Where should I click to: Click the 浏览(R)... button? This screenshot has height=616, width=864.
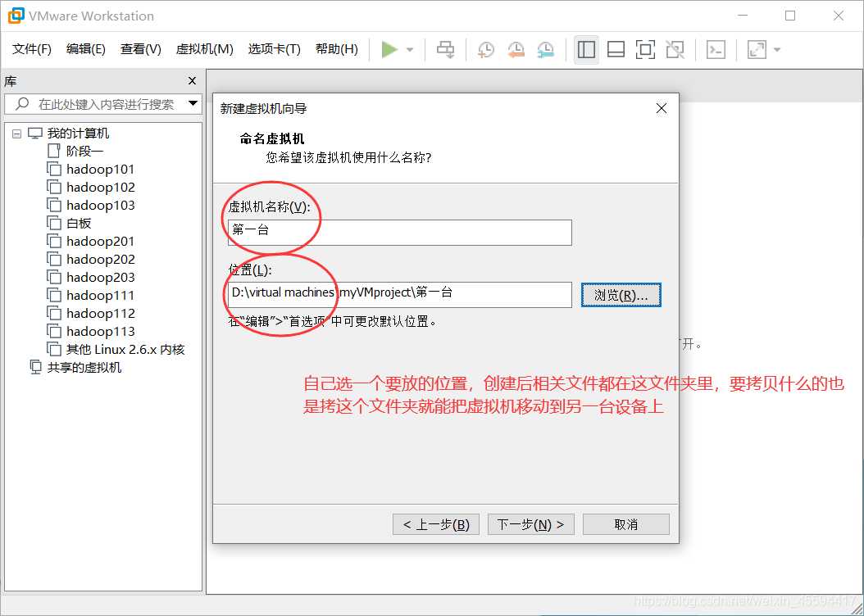tap(621, 295)
